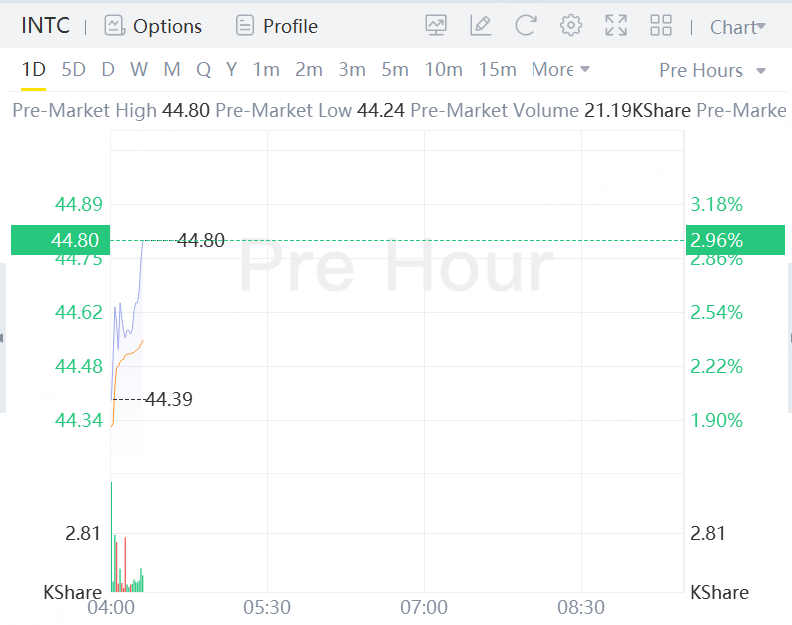Expand the Chart type dropdown

738,27
